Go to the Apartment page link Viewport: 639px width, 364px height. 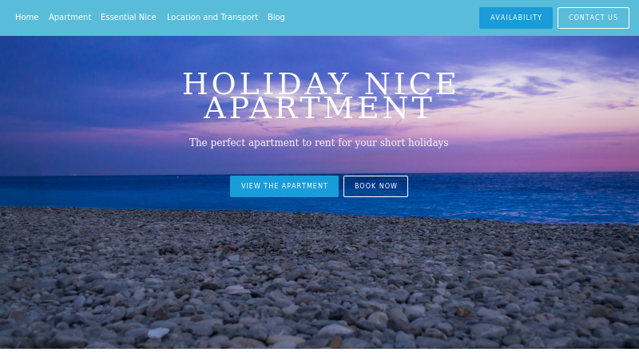[69, 17]
